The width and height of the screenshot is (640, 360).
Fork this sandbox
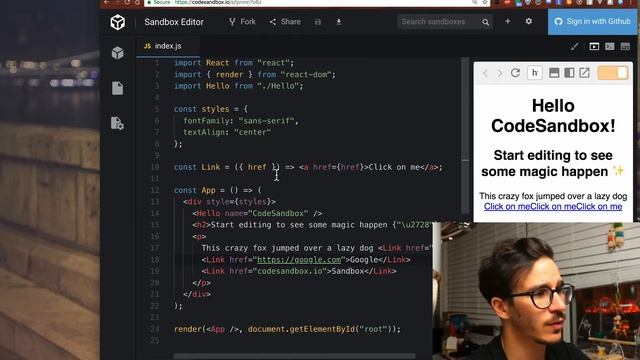point(242,22)
